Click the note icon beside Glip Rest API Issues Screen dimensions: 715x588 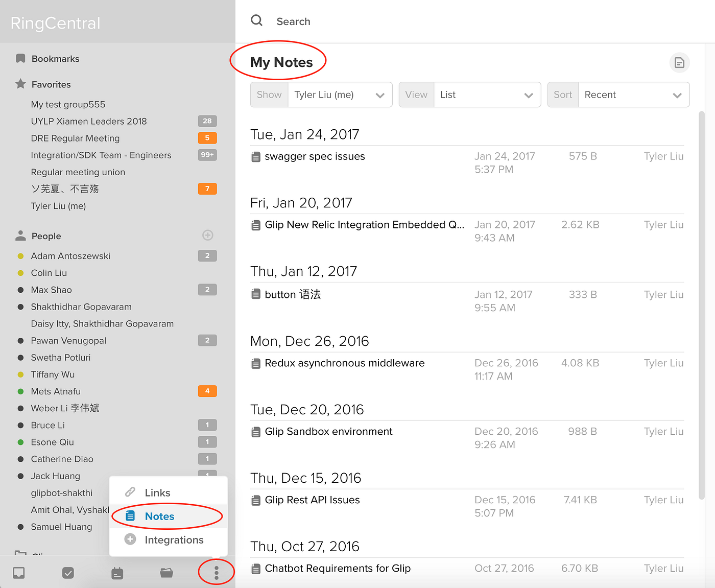tap(256, 501)
